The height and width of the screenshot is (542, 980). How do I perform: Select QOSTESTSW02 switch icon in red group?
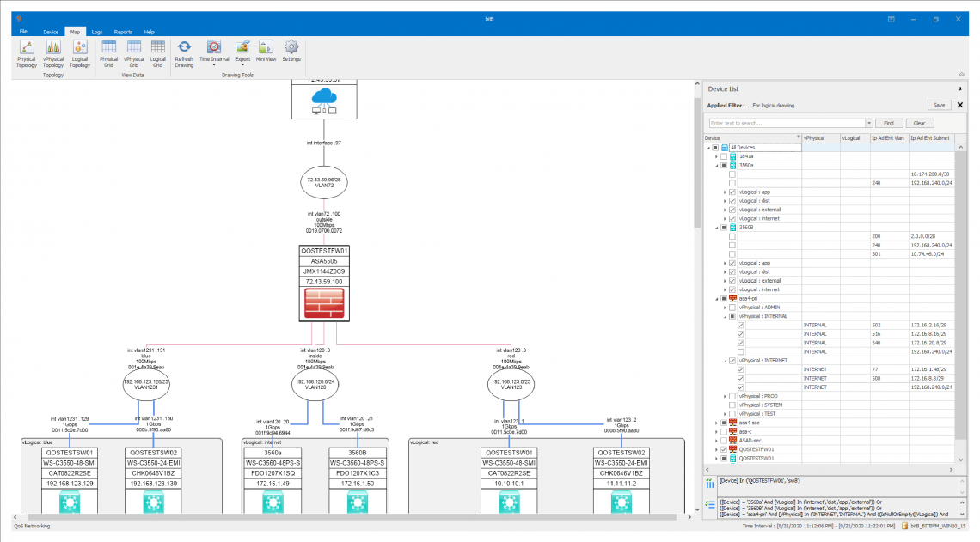622,502
